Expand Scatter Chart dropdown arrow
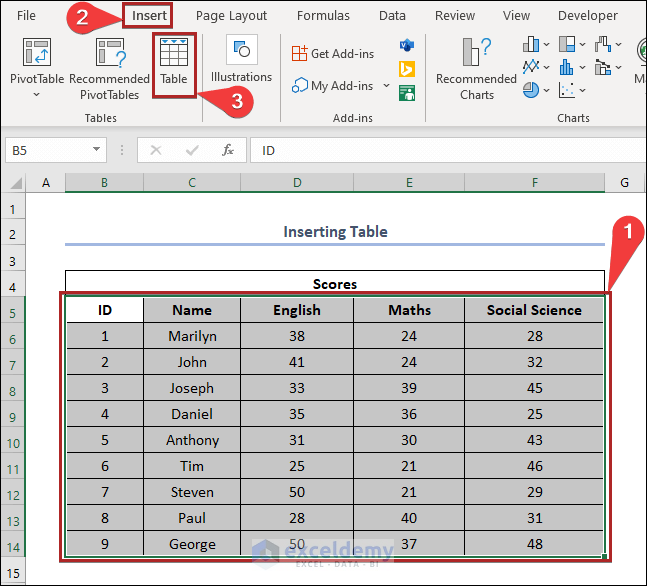 click(x=583, y=90)
